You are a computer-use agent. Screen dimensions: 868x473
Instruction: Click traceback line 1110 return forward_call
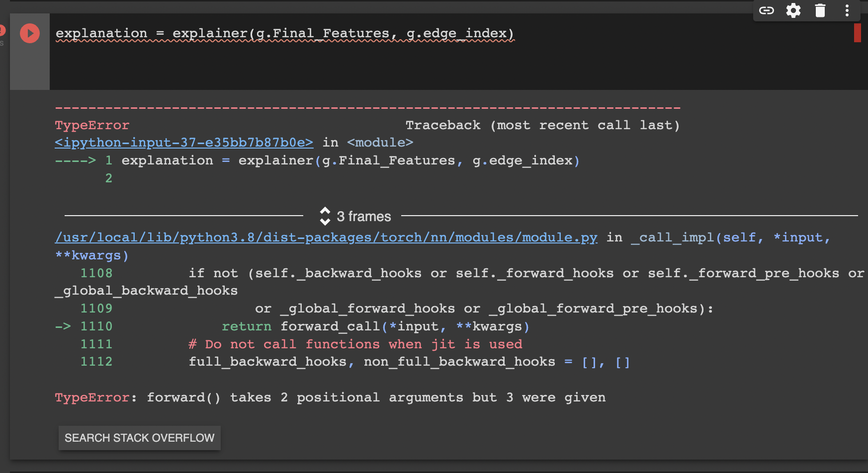pos(375,326)
